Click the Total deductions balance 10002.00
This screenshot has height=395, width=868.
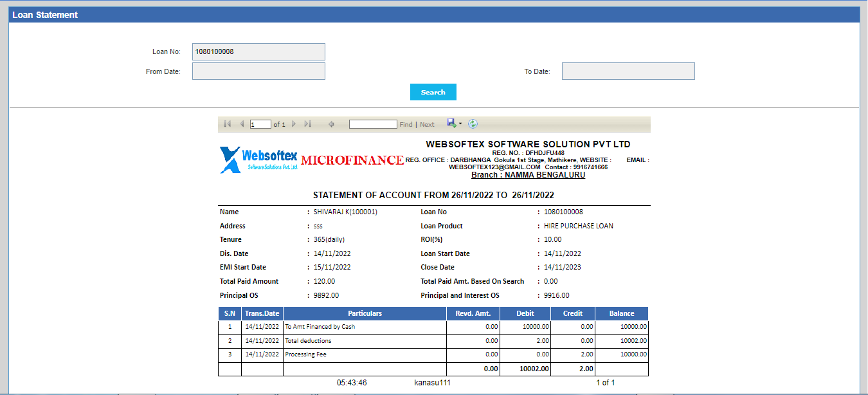(633, 341)
